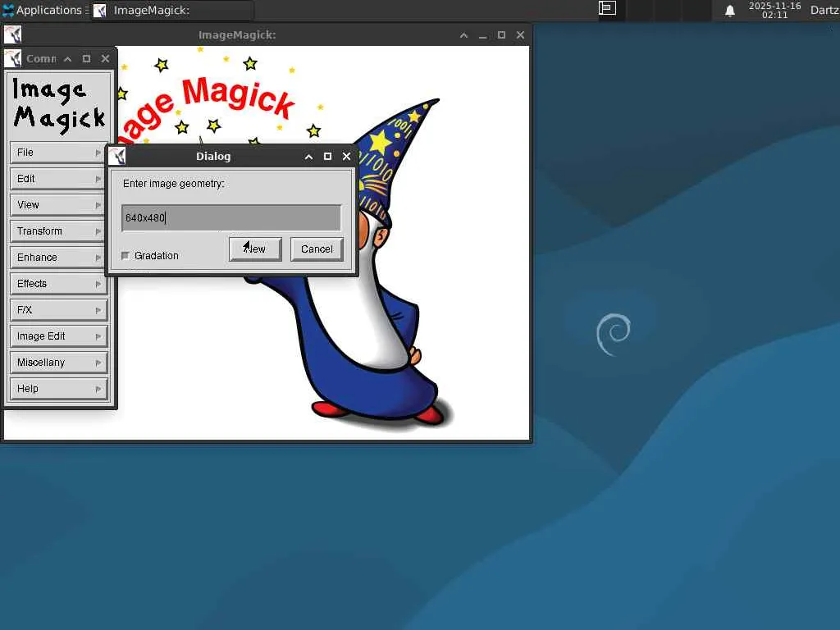The width and height of the screenshot is (840, 630).
Task: Enable the Gradation checkbox
Action: click(126, 256)
